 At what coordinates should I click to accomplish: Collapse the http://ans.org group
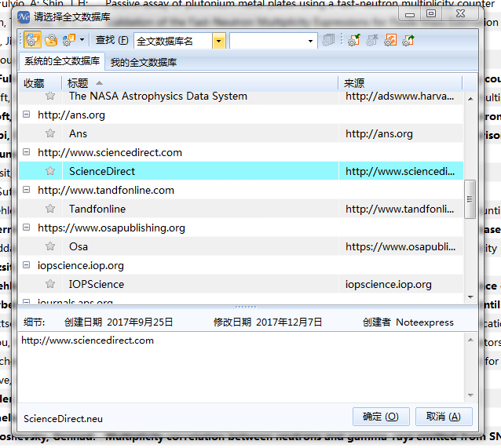tap(27, 115)
